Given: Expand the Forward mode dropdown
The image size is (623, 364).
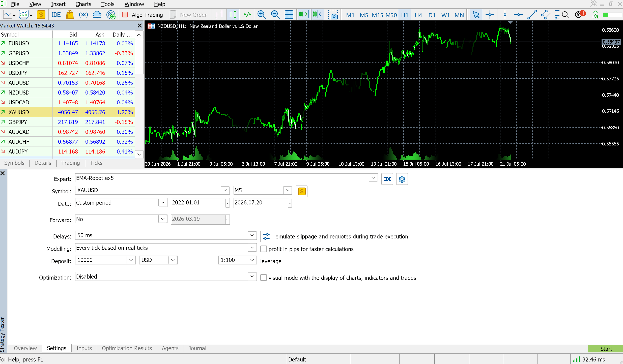Looking at the screenshot, I should (x=163, y=219).
